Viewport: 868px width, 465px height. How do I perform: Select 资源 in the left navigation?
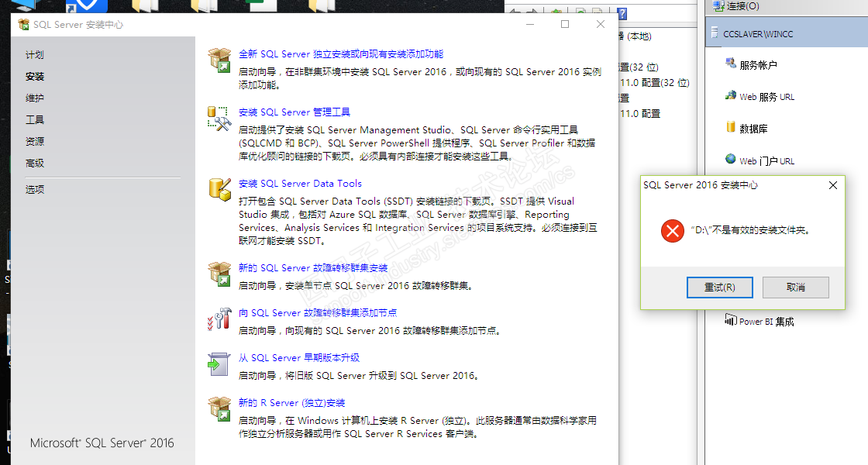pyautogui.click(x=34, y=141)
